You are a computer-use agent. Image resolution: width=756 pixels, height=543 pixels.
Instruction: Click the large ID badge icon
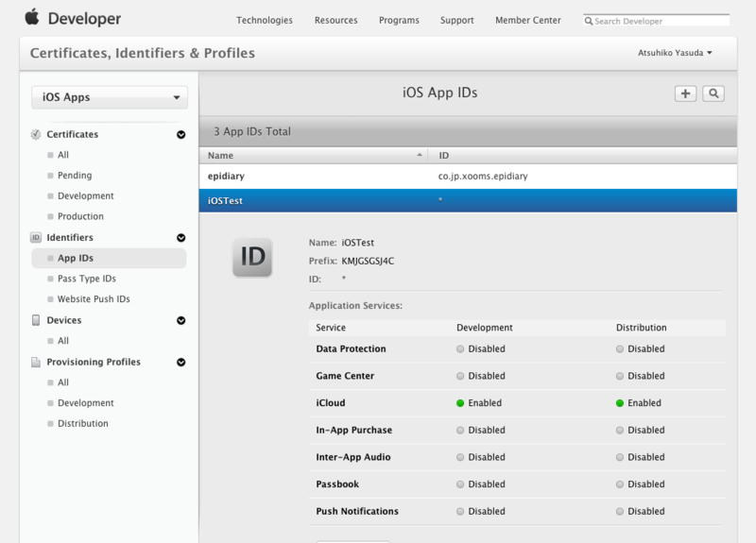click(252, 257)
